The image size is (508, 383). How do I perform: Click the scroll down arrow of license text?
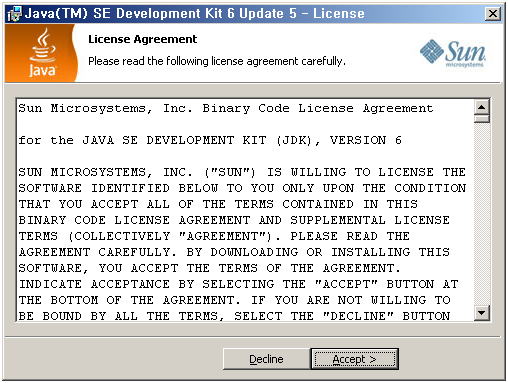[x=482, y=313]
